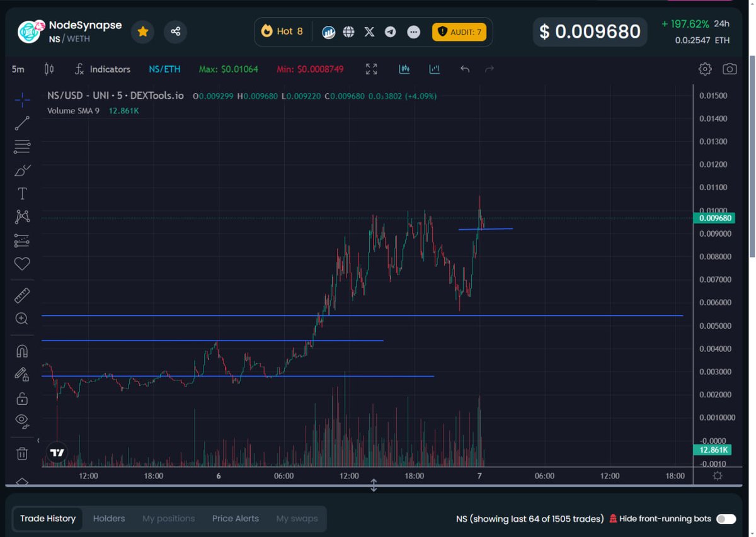Change the 5m chart interval
Screen dimensions: 756x537
pos(18,69)
